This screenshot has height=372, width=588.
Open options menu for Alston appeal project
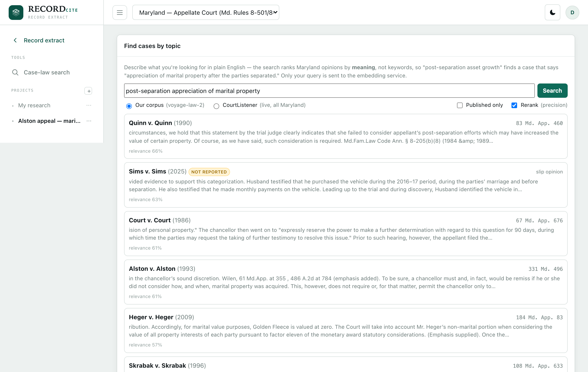click(x=89, y=121)
